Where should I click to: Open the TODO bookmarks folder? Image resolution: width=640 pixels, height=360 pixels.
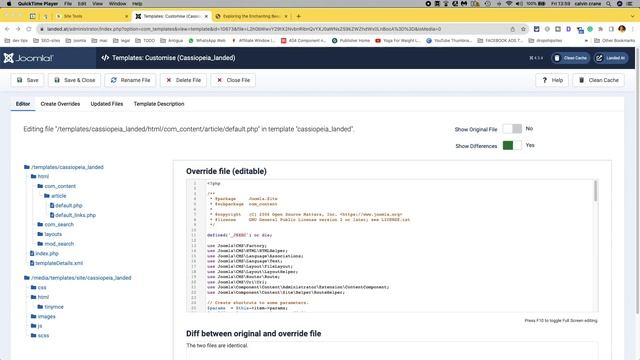145,40
